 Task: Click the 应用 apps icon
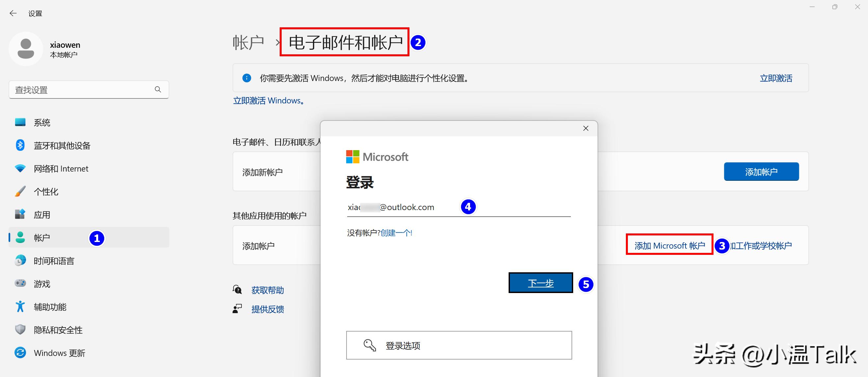click(x=20, y=214)
